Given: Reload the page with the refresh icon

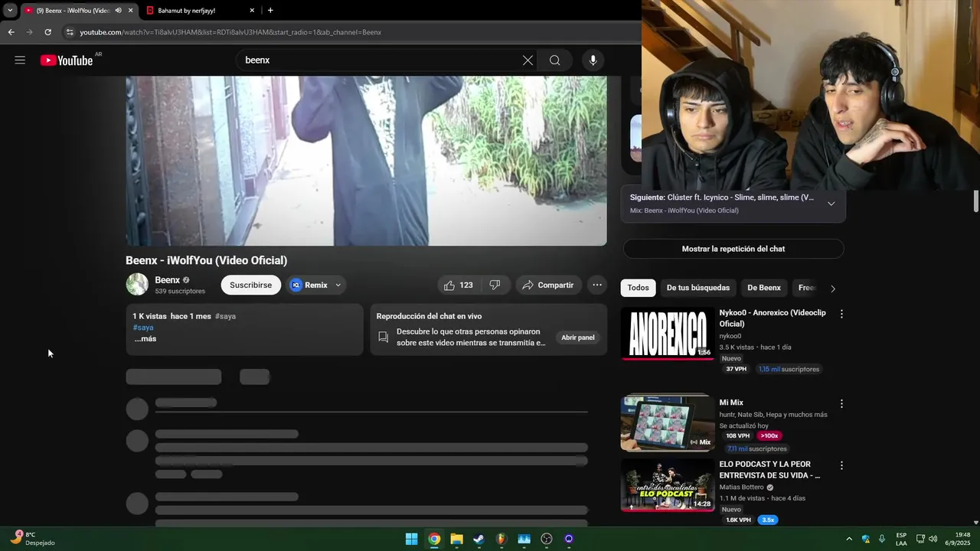Looking at the screenshot, I should 47,32.
